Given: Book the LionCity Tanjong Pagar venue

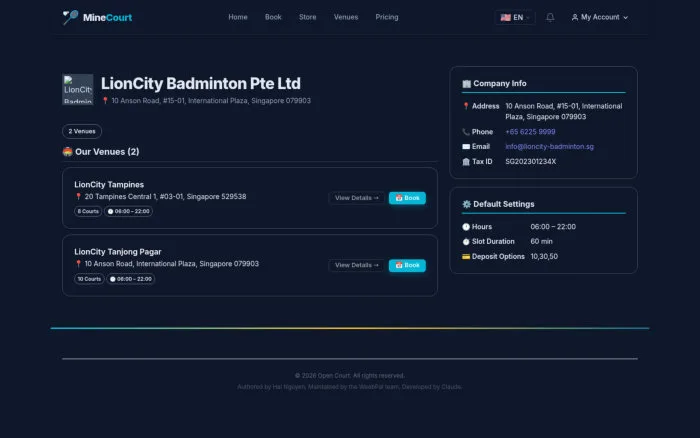Looking at the screenshot, I should [407, 265].
